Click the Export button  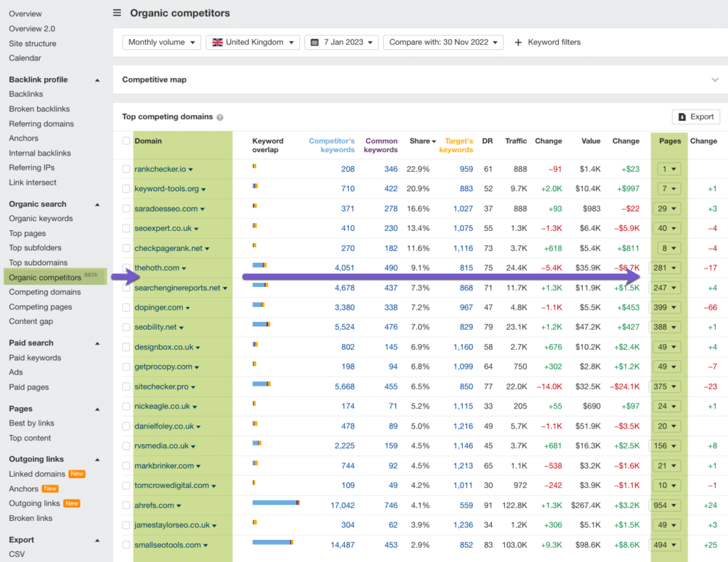(695, 117)
